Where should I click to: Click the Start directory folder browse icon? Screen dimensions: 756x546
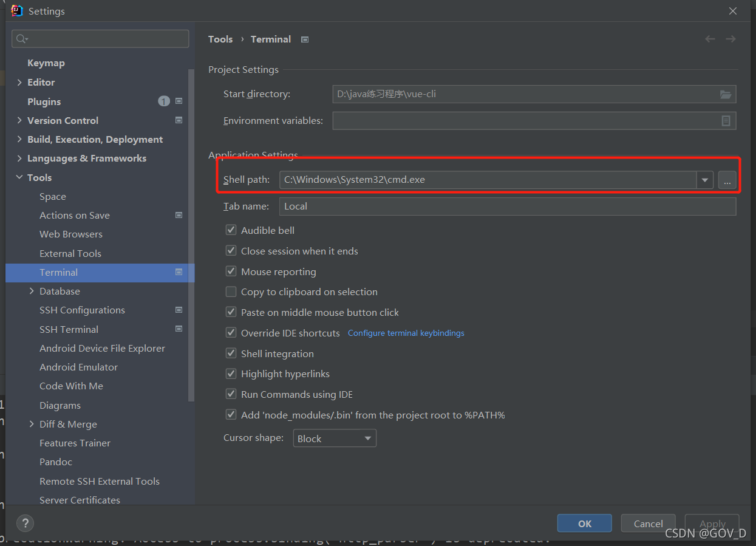click(x=725, y=94)
